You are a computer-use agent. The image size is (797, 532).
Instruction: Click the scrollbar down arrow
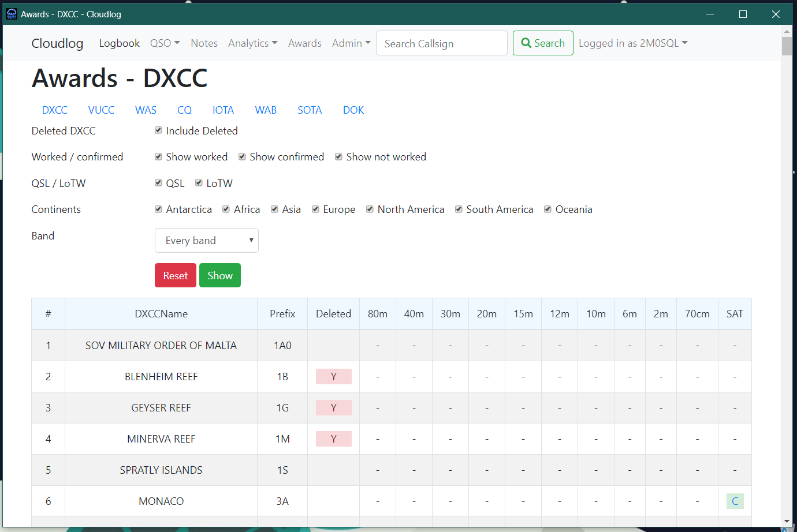point(787,521)
